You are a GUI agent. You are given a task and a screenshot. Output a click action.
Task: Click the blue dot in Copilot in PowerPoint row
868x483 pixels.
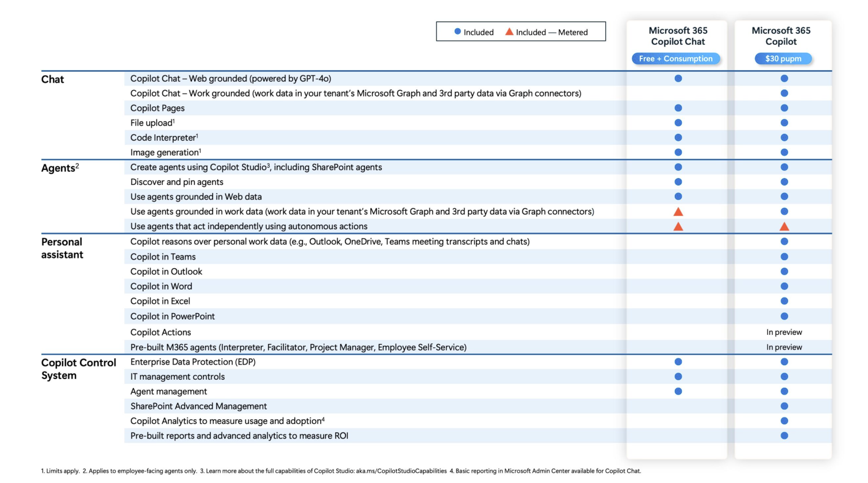784,316
